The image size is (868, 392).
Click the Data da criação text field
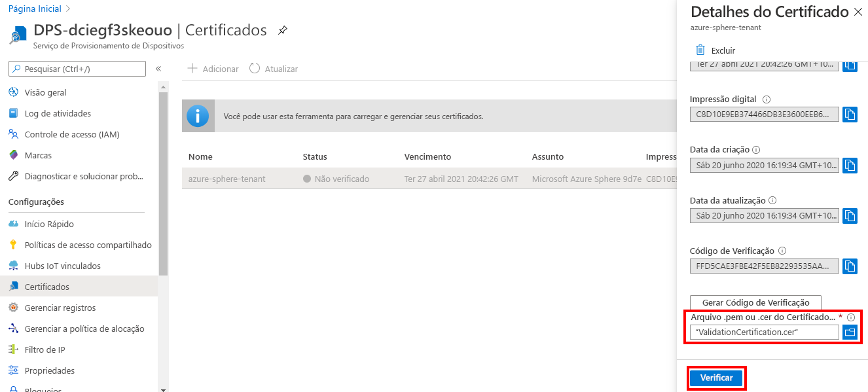pos(764,165)
